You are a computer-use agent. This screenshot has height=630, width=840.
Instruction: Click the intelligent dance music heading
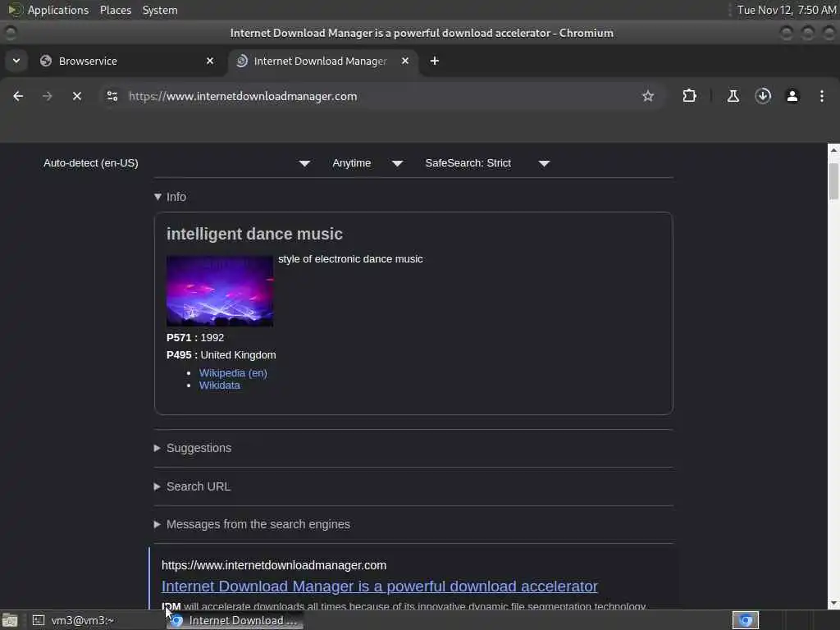tap(254, 234)
